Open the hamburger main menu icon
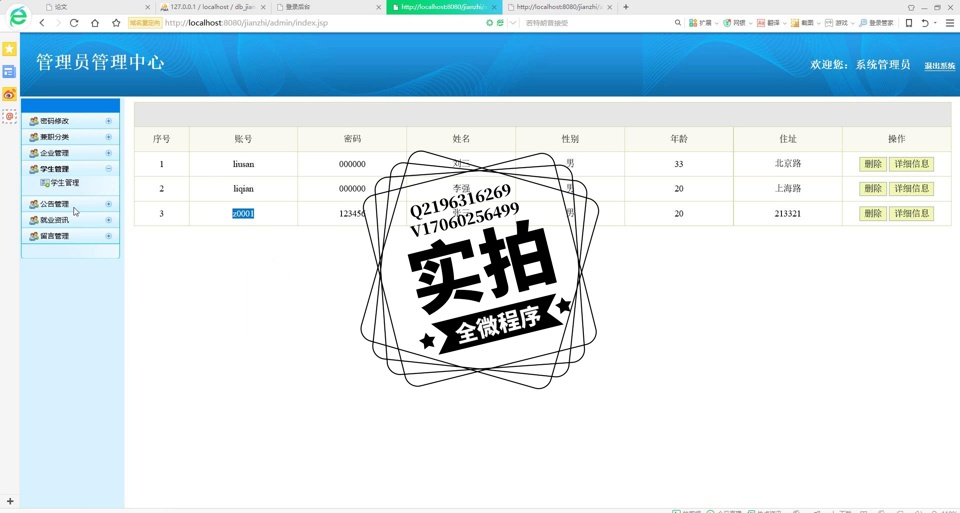The height and width of the screenshot is (513, 960). (x=950, y=23)
